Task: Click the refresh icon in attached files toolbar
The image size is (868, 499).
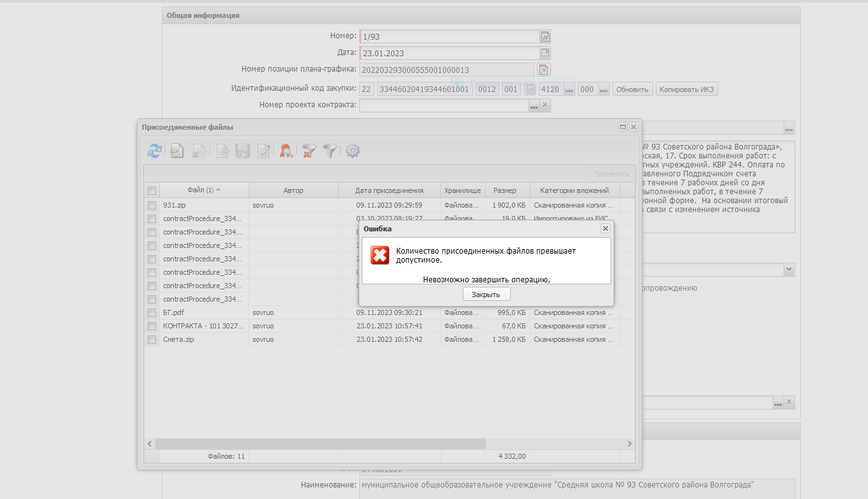Action: click(x=154, y=151)
